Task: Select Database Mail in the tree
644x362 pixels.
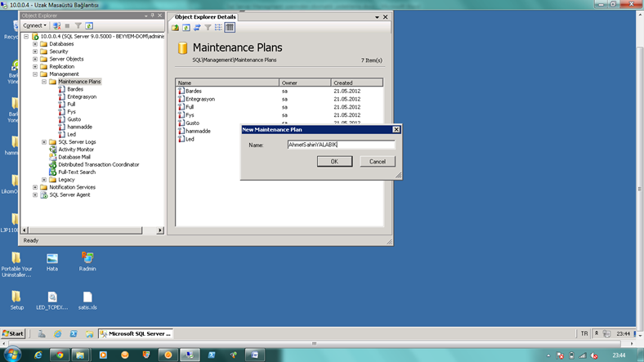Action: tap(74, 157)
